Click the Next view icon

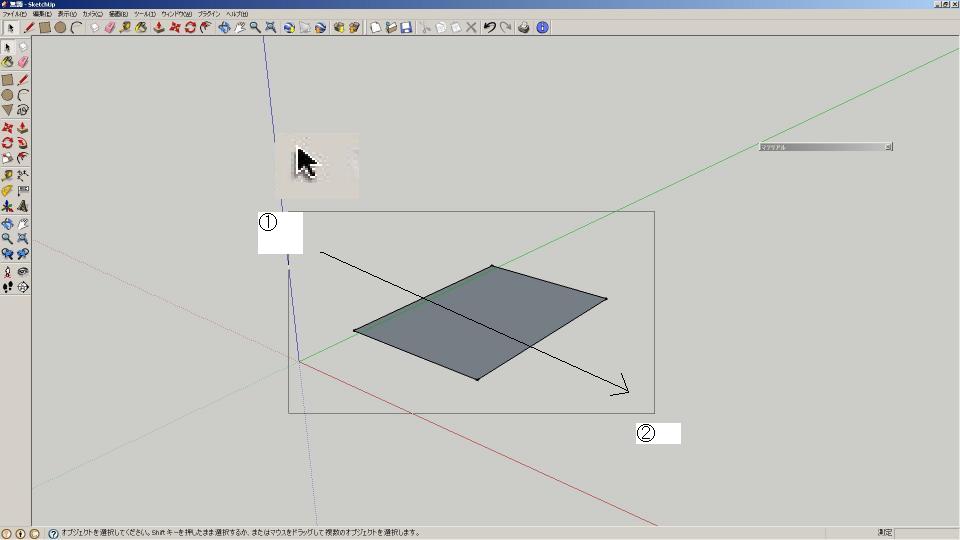click(x=23, y=253)
